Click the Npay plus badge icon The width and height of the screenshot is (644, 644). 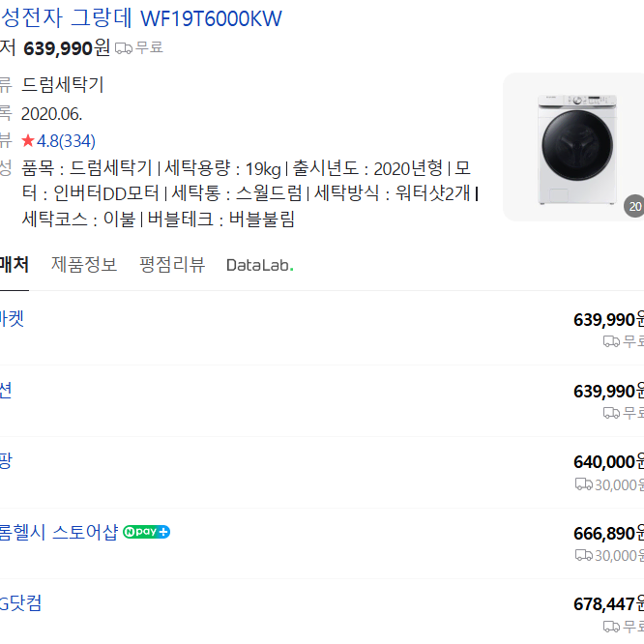tap(146, 532)
